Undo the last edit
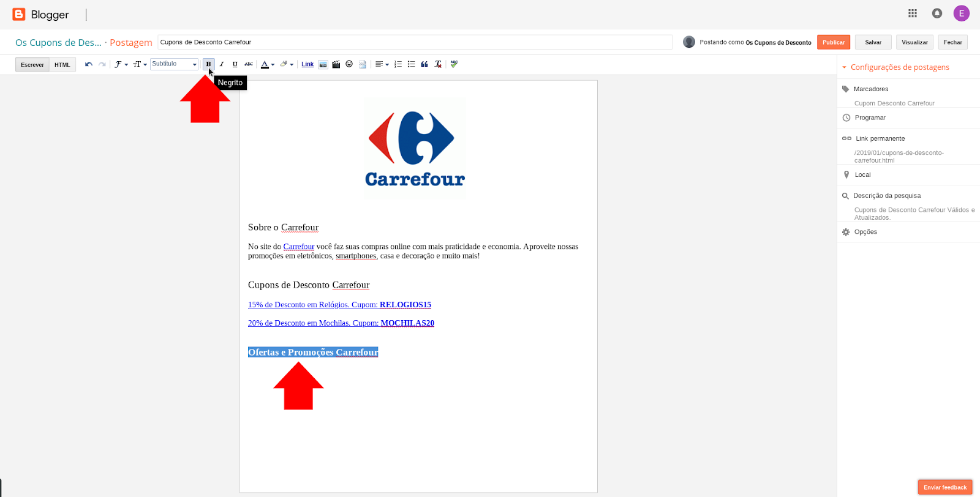This screenshot has height=497, width=980. (x=89, y=64)
